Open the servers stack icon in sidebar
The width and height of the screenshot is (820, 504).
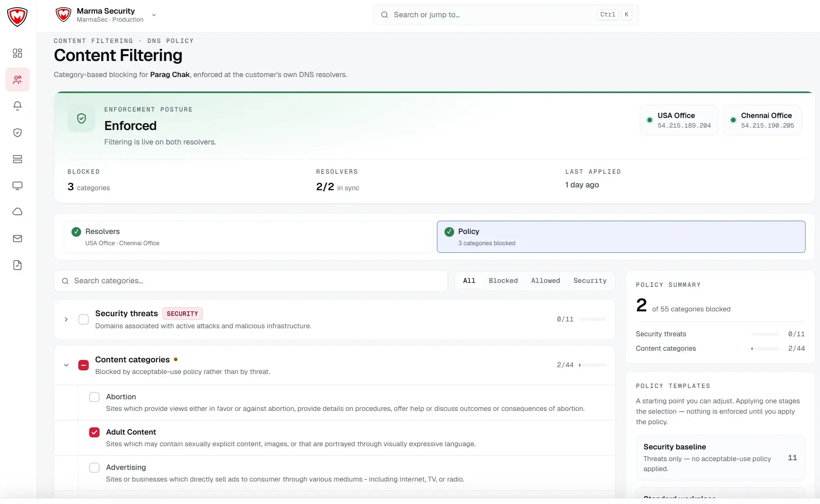(x=17, y=159)
